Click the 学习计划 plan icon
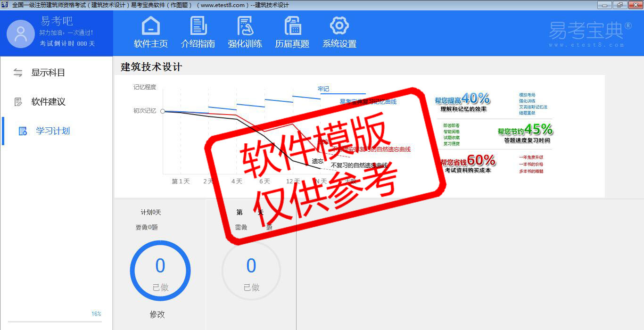Image resolution: width=644 pixels, height=330 pixels. click(23, 131)
